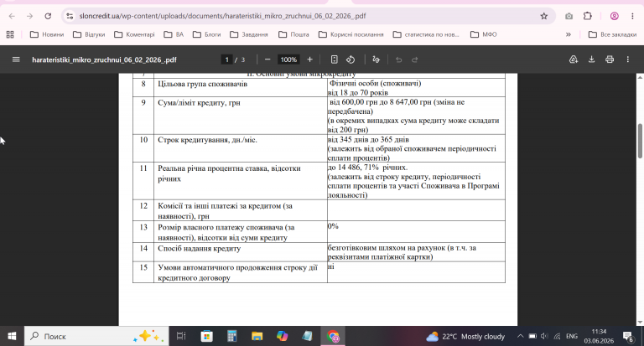Click the PDF title harateristiki_mikro_zruchnui_06_02_2026_.pdf
Image resolution: width=644 pixels, height=346 pixels.
(x=104, y=59)
